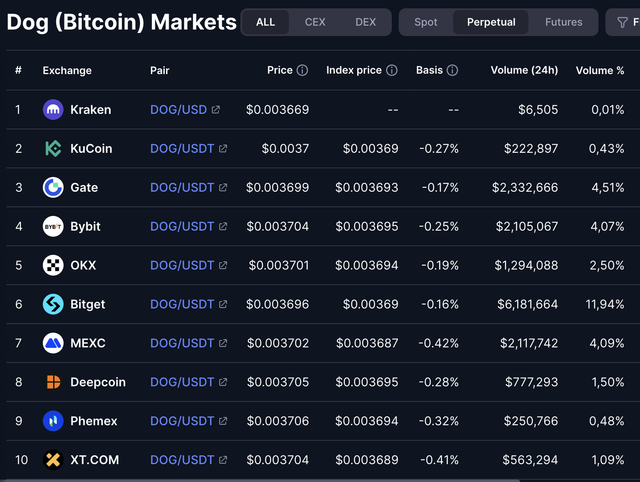Open external link icon in Bybit row
The height and width of the screenshot is (482, 640).
[223, 227]
